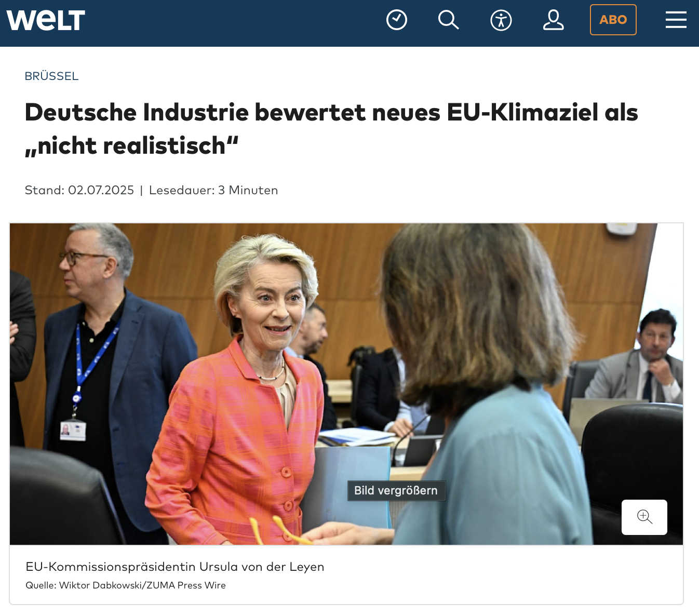The image size is (699, 616).
Task: Expand the hamburger navigation menu
Action: (676, 20)
